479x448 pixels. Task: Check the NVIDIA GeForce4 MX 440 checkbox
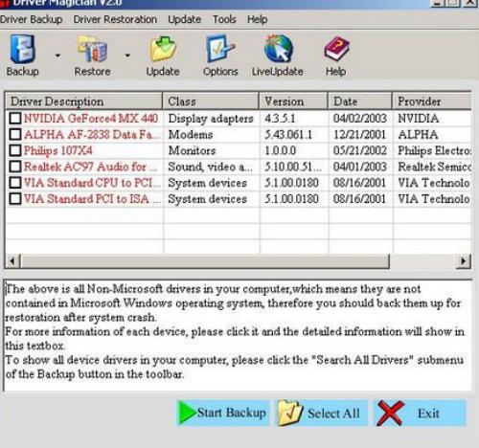(15, 119)
